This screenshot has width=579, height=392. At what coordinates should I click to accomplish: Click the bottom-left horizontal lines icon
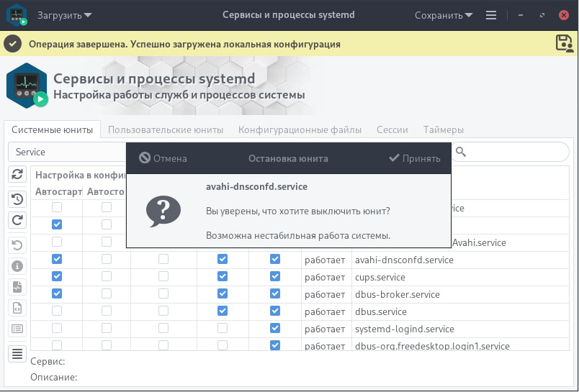[x=17, y=353]
